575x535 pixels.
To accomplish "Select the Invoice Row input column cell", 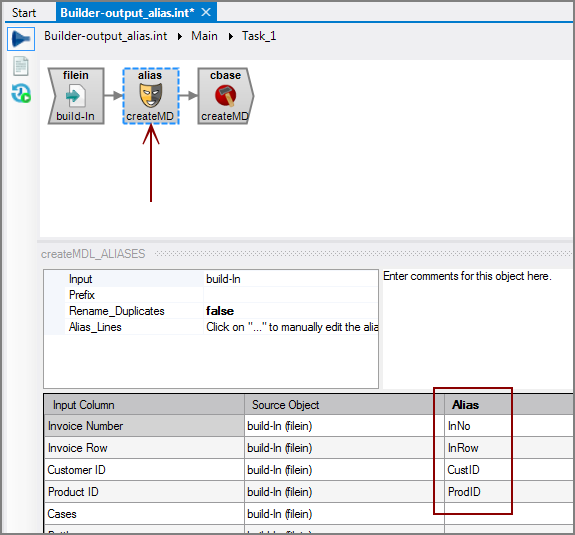I will point(144,448).
